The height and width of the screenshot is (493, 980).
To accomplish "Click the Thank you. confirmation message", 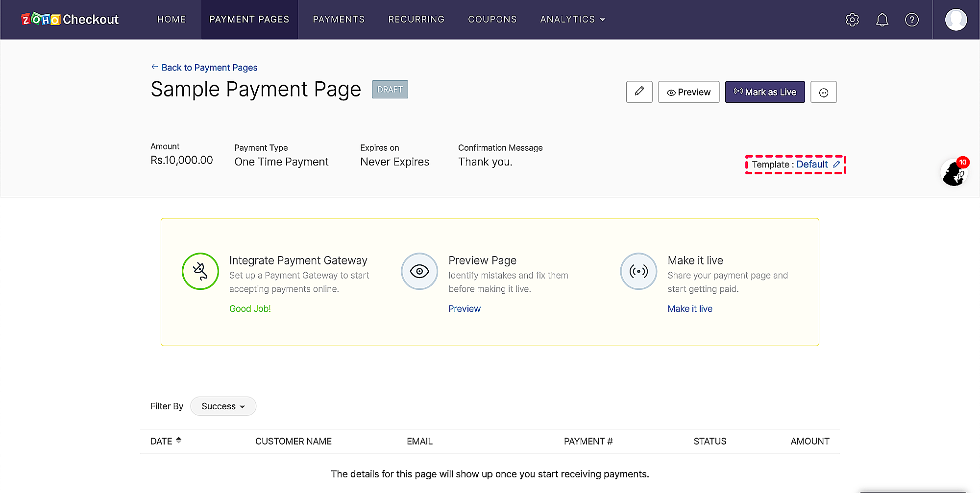I will pyautogui.click(x=485, y=162).
